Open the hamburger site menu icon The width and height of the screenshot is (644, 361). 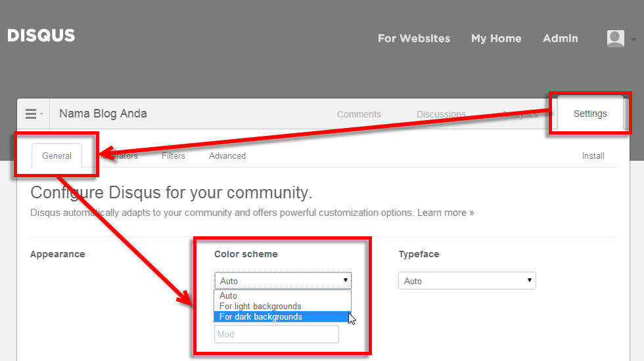32,114
